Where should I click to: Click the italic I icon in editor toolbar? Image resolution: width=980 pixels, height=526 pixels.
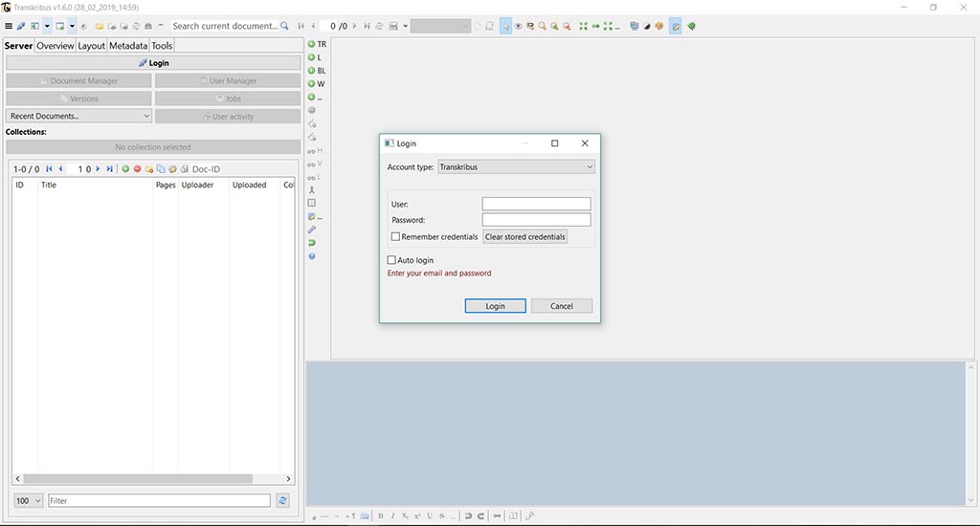(x=392, y=516)
